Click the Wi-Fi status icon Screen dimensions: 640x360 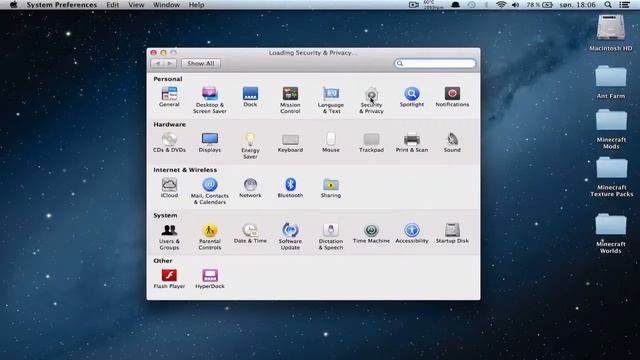[x=501, y=5]
